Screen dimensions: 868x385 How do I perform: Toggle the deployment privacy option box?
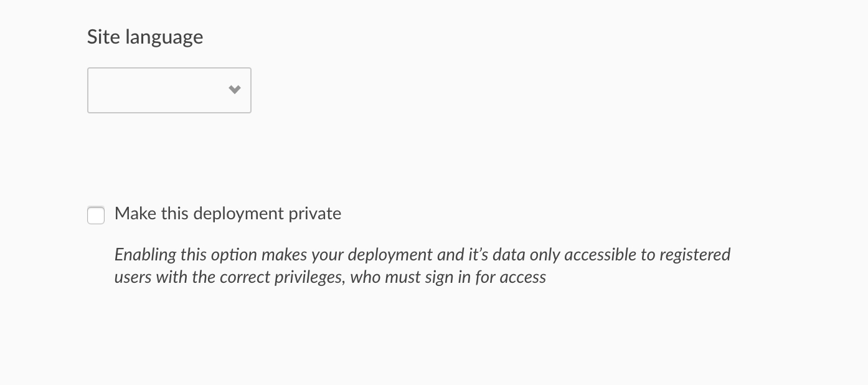96,215
